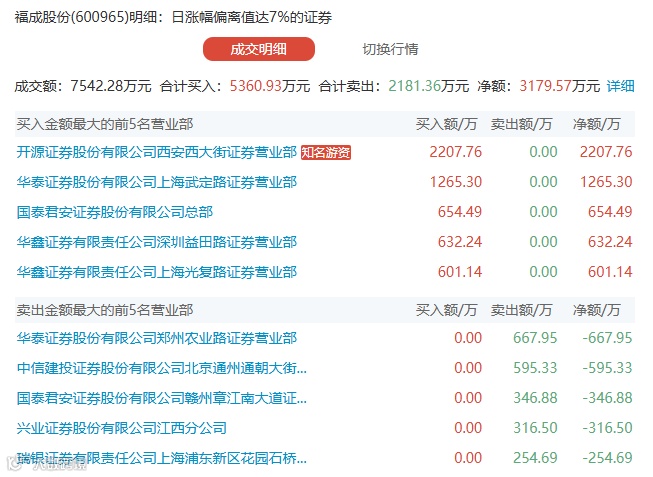Click the 知名游资 badge
Image resolution: width=653 pixels, height=477 pixels.
click(x=326, y=152)
